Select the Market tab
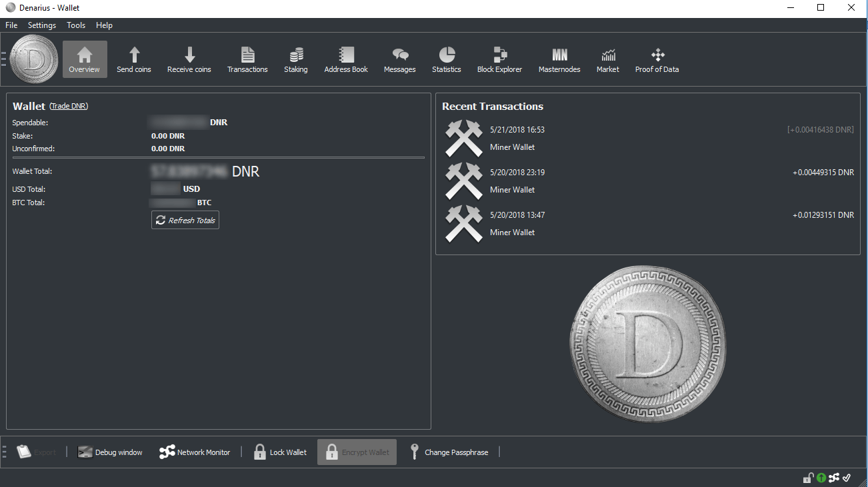 607,59
